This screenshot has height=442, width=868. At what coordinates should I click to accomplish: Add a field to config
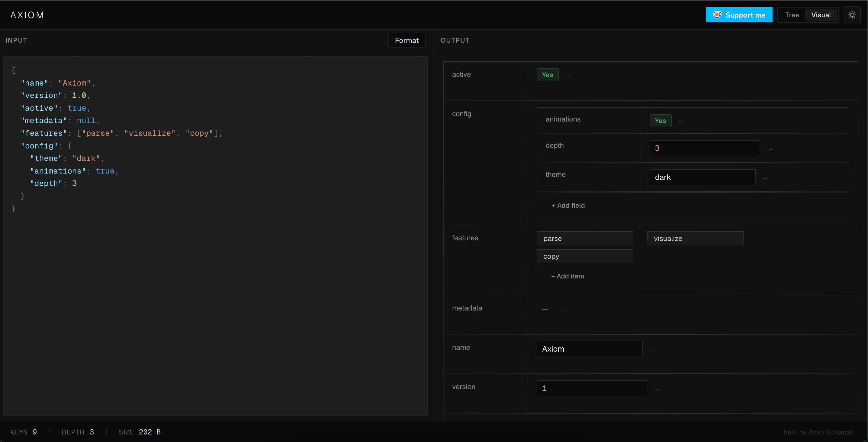coord(568,205)
